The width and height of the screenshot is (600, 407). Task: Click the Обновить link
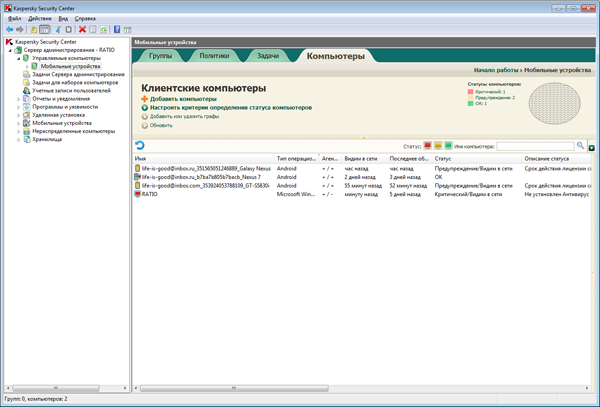(x=161, y=125)
